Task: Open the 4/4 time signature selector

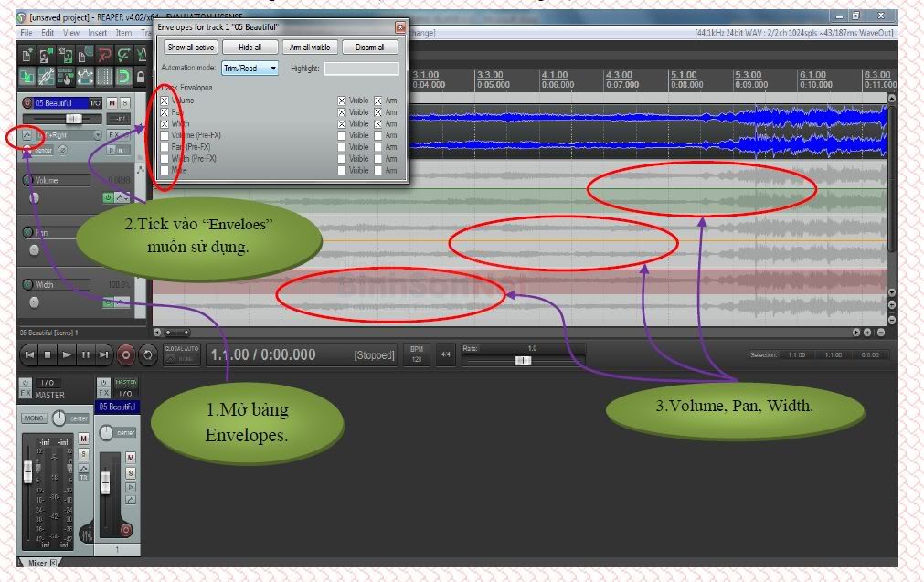Action: (x=445, y=354)
